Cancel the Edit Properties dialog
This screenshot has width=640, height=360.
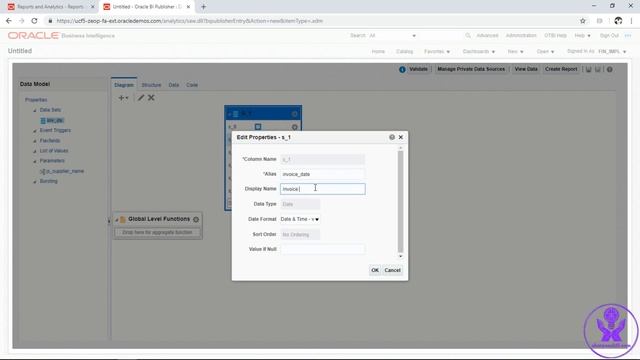coord(392,270)
